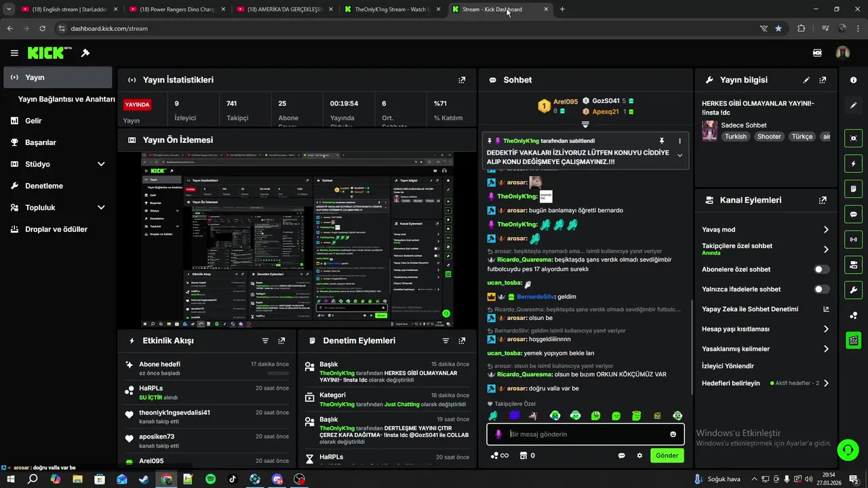Open filter options in Etkinlik Akışı
This screenshot has width=868, height=488.
point(265,341)
